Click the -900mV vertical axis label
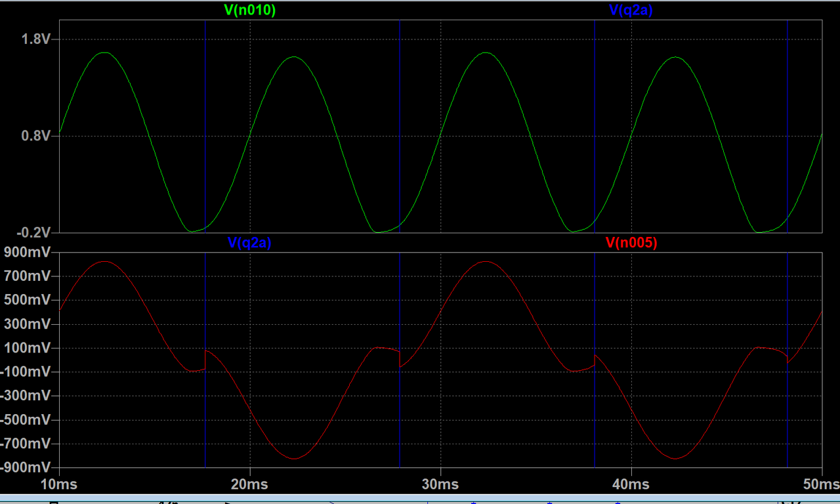The height and width of the screenshot is (504, 840). (26, 467)
